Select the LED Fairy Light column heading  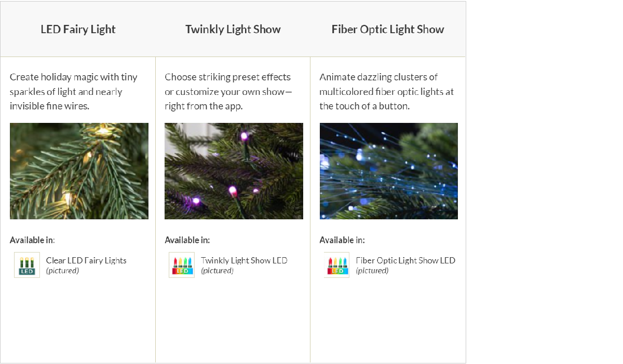click(x=78, y=29)
